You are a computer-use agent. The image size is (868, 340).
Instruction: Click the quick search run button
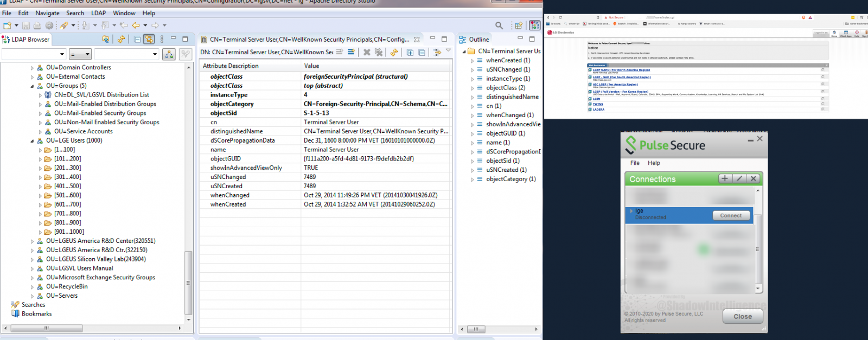[x=169, y=54]
